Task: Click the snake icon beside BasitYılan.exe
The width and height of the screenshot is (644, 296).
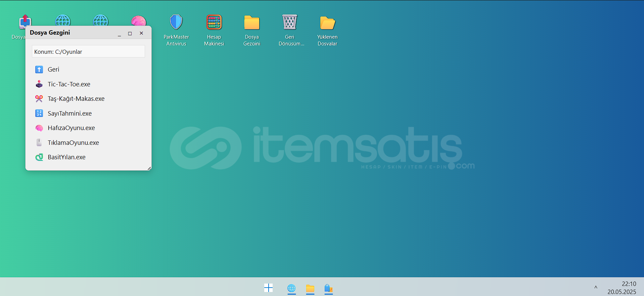Action: 39,157
